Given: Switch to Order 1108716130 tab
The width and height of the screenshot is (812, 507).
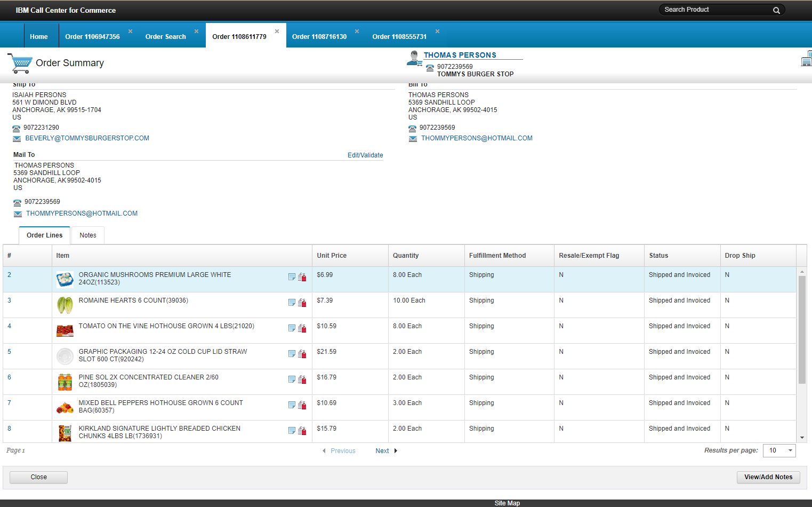Looking at the screenshot, I should (x=319, y=37).
